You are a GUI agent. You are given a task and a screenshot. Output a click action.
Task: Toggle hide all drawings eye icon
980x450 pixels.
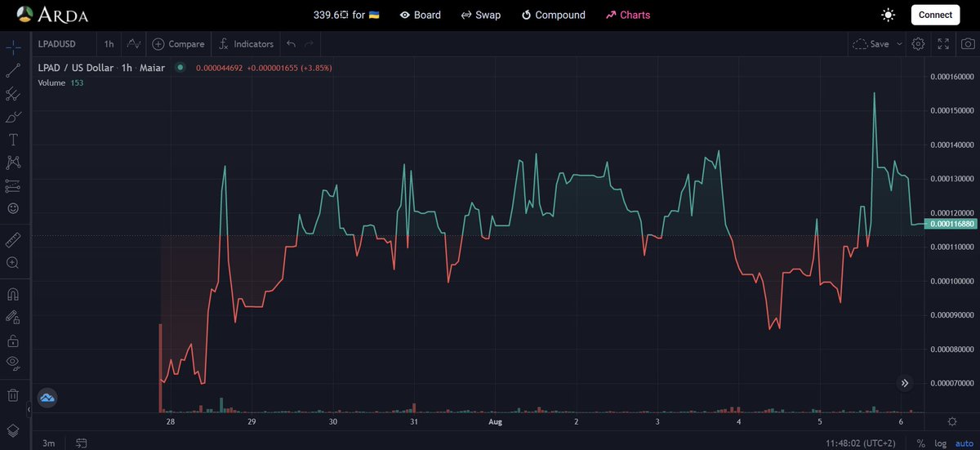pos(13,362)
